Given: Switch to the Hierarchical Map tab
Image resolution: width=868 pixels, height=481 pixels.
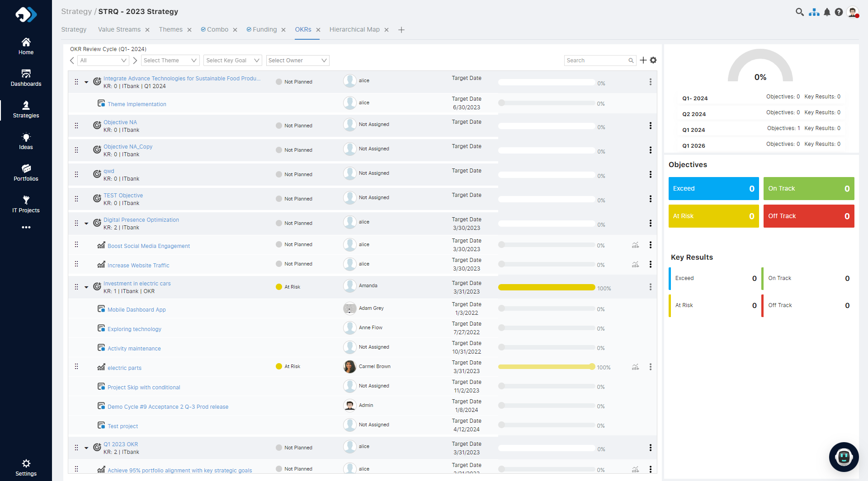Looking at the screenshot, I should pyautogui.click(x=354, y=29).
